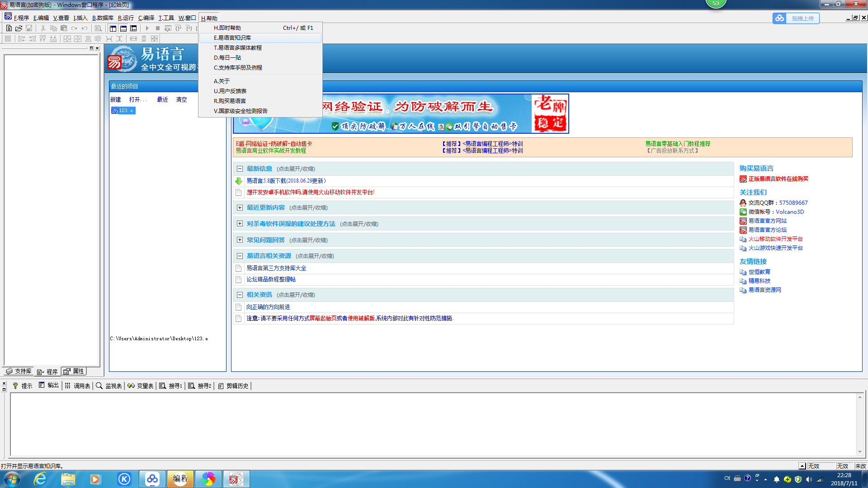Click the Open folder icon in toolbar
This screenshot has height=488, width=868.
click(x=19, y=28)
